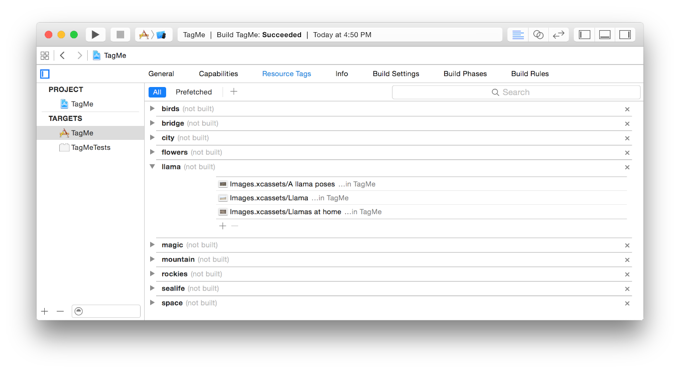This screenshot has height=373, width=680.
Task: Delete the city tag
Action: point(627,138)
